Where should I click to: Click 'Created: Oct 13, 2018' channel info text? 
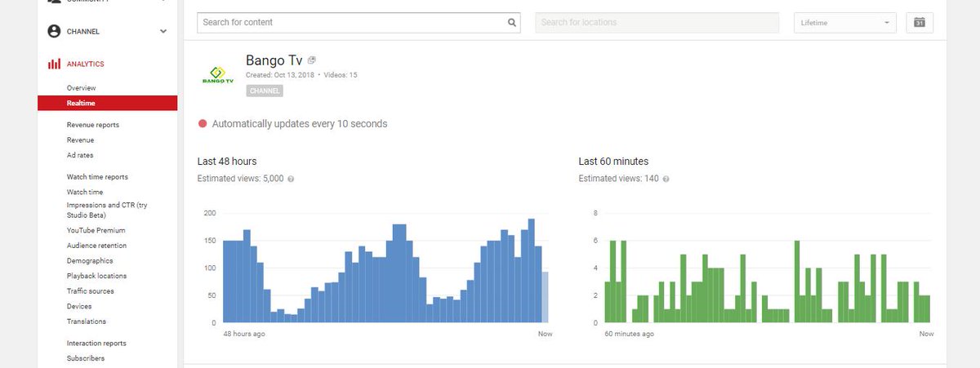tap(280, 75)
